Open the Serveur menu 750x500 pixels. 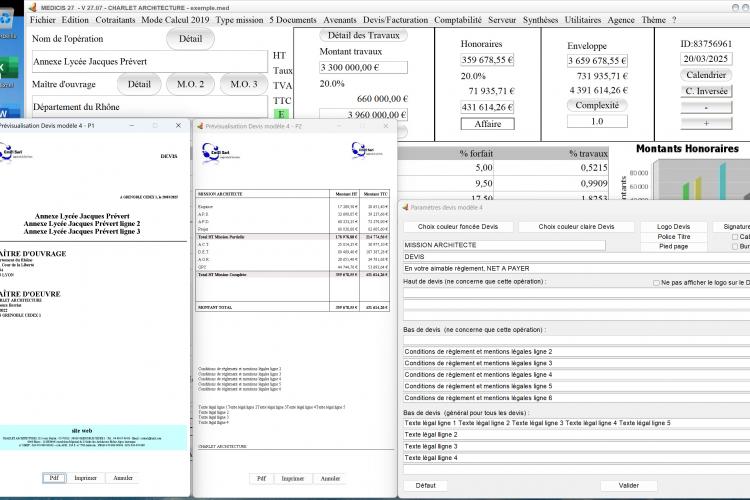pos(502,20)
